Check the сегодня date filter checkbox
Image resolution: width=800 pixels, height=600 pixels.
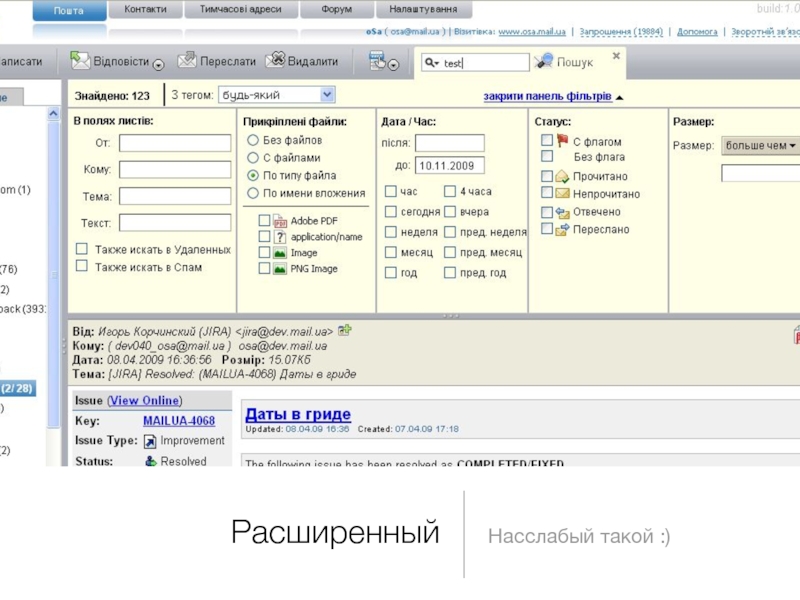pyautogui.click(x=391, y=212)
